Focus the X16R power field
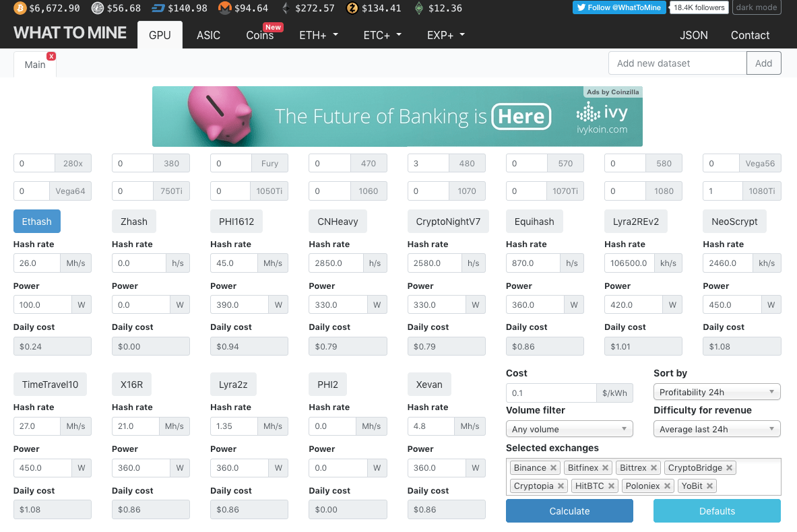 tap(141, 468)
